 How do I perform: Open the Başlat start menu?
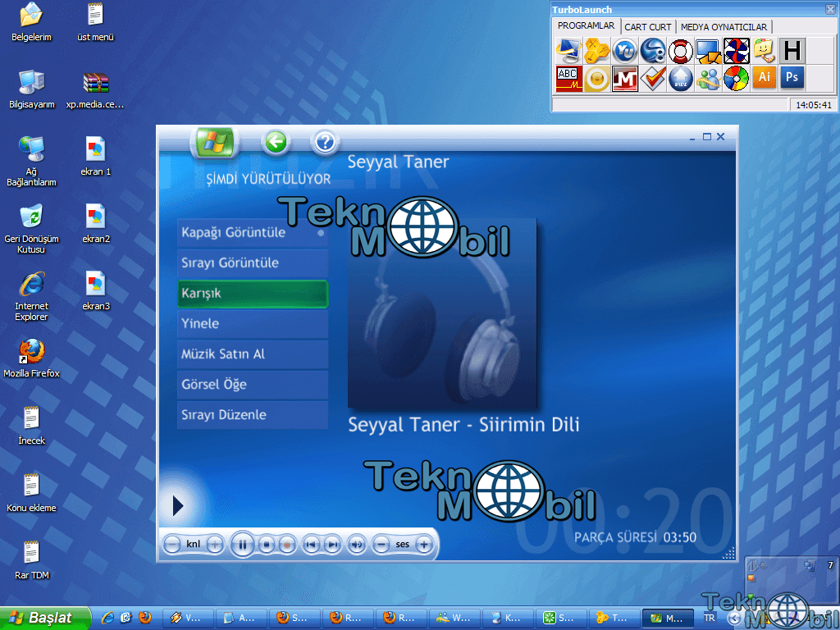pyautogui.click(x=45, y=618)
